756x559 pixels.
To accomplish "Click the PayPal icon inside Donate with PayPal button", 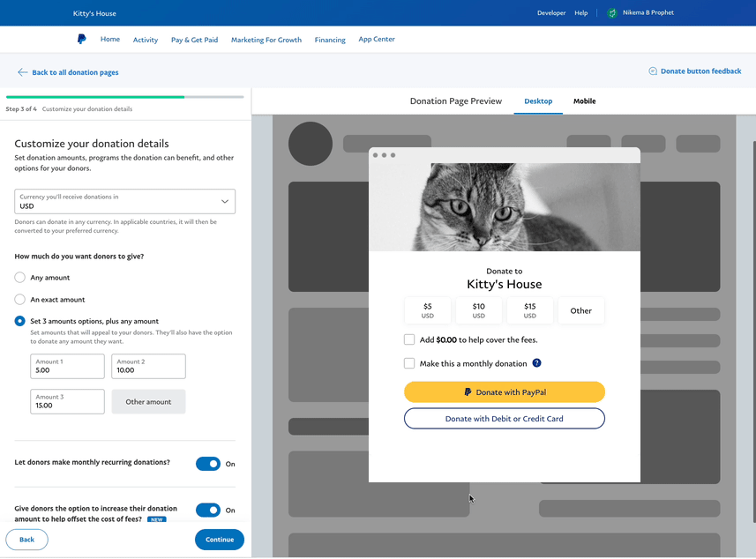I will pyautogui.click(x=468, y=392).
